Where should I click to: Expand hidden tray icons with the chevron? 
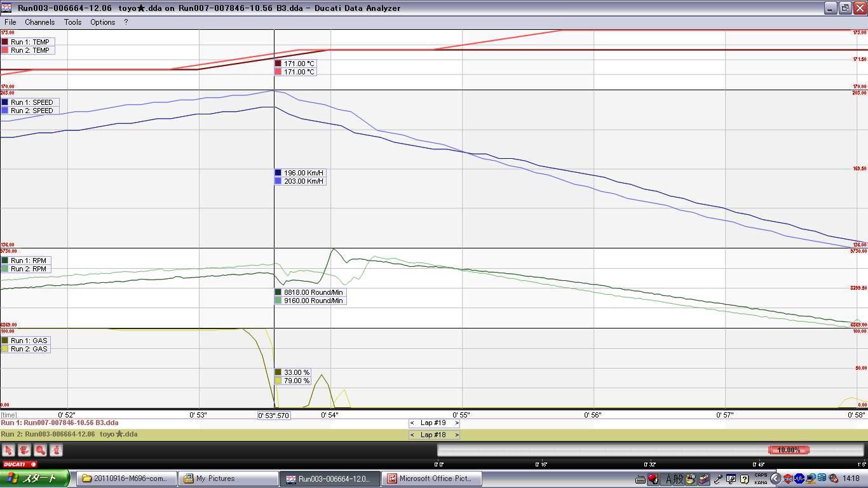pyautogui.click(x=775, y=478)
